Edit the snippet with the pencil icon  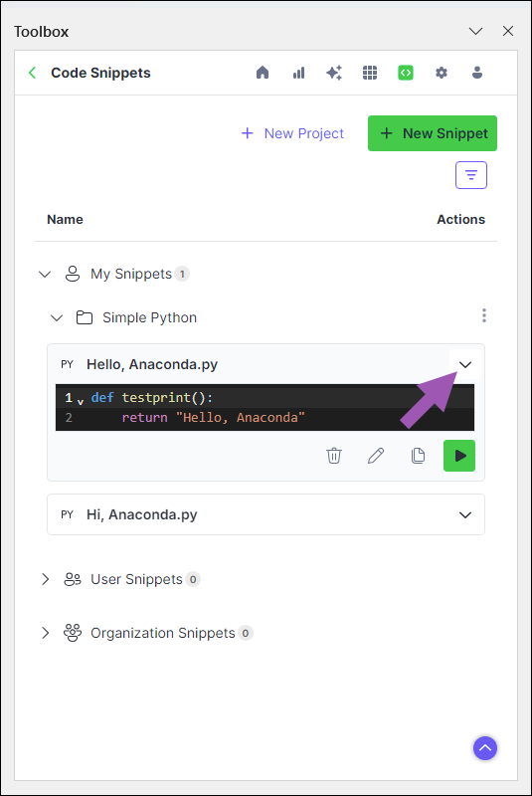376,456
